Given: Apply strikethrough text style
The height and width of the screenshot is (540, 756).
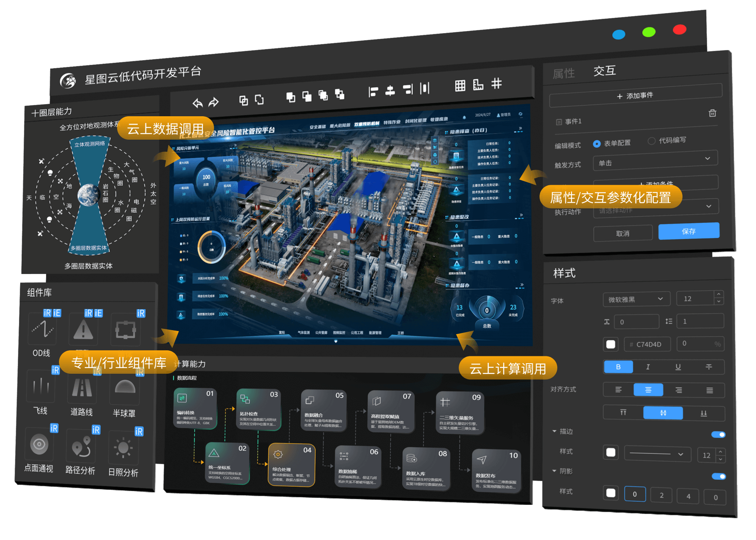Looking at the screenshot, I should pos(709,367).
